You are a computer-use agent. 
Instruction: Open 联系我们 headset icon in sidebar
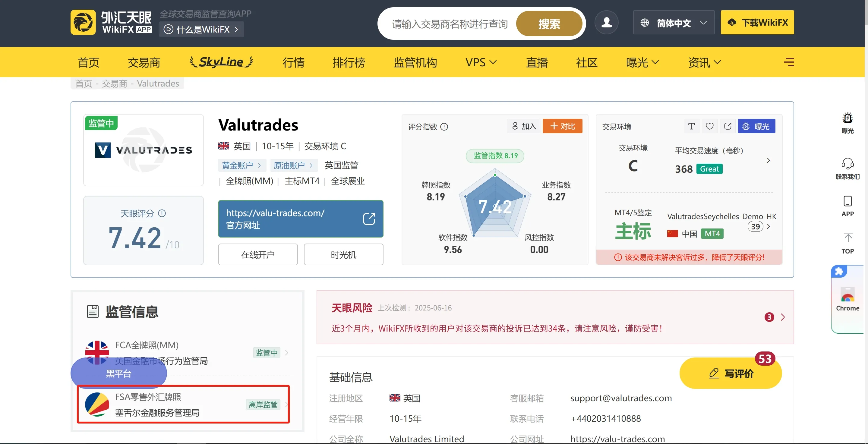[847, 164]
